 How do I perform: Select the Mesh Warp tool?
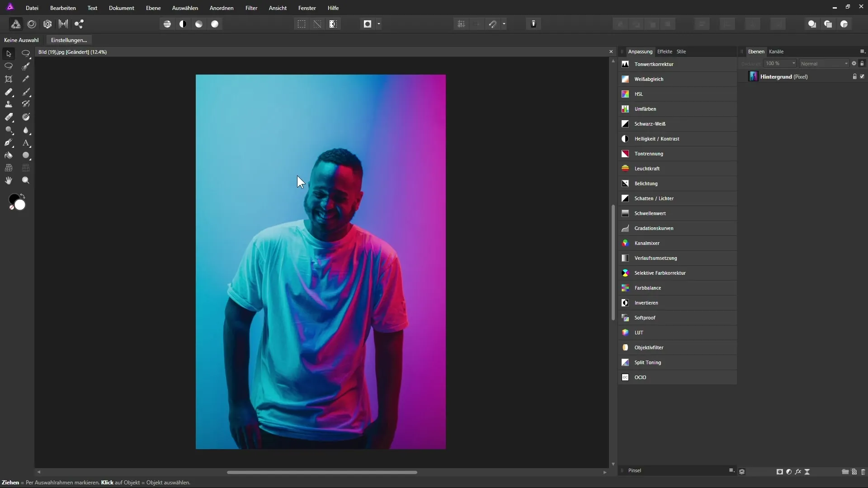point(9,168)
